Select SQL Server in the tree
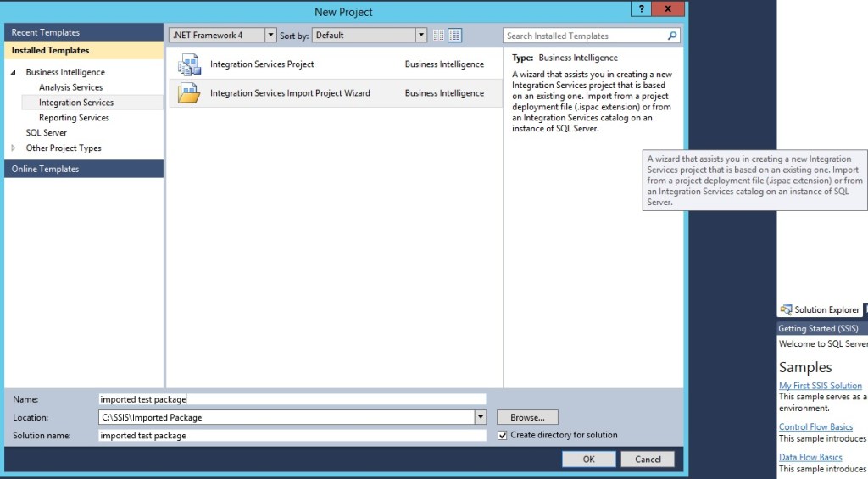Image resolution: width=868 pixels, height=479 pixels. (x=46, y=133)
